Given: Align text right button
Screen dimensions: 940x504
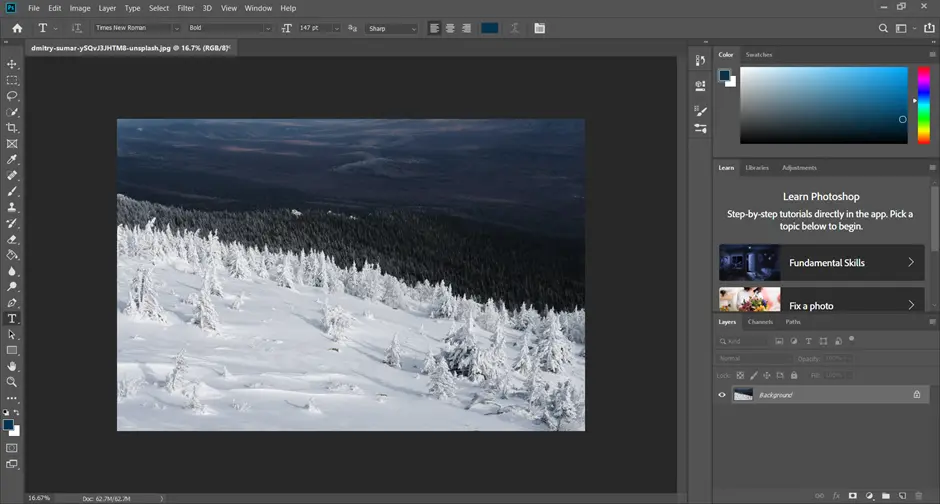Looking at the screenshot, I should pos(466,28).
